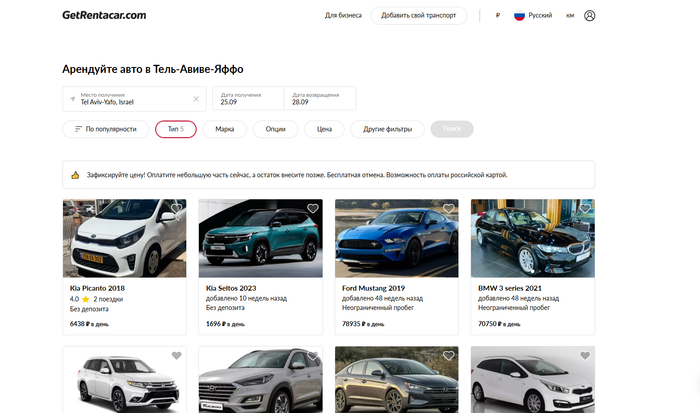Open the user profile icon
700x413 pixels.
tap(589, 16)
